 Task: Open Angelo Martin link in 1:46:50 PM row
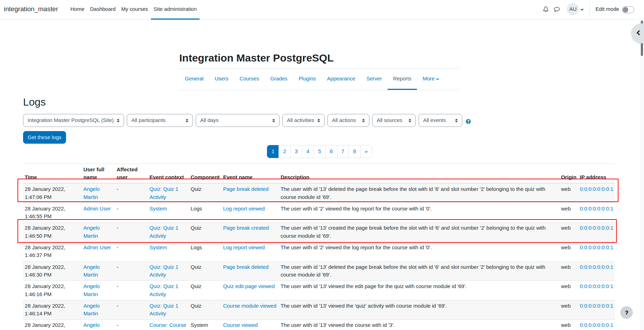click(x=92, y=232)
